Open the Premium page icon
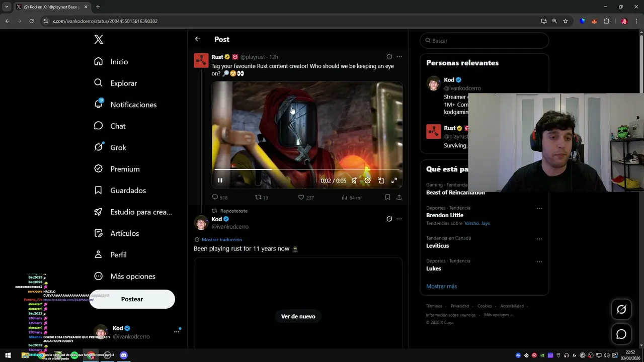 [99, 169]
